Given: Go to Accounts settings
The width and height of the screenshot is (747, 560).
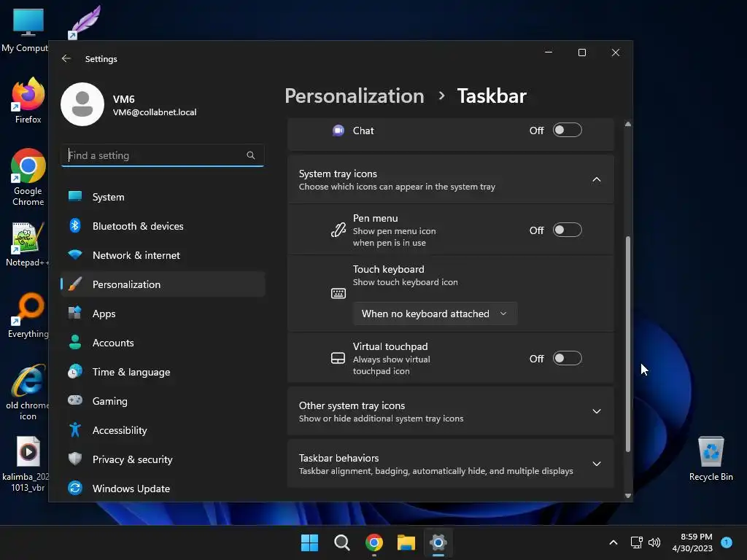Looking at the screenshot, I should [163, 343].
